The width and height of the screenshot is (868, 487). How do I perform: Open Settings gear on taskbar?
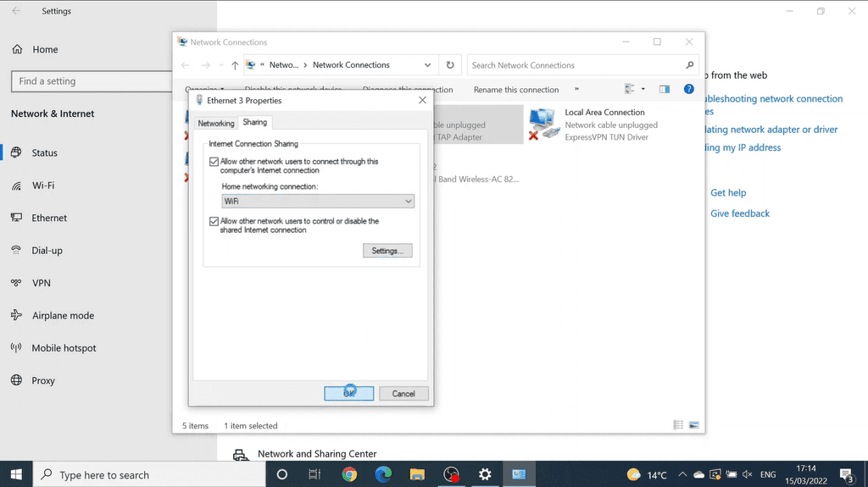tap(485, 474)
